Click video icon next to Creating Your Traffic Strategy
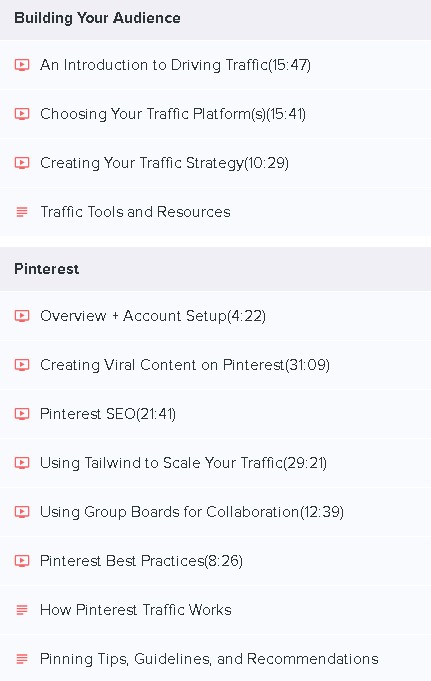Screen dimensions: 431x681 22,163
